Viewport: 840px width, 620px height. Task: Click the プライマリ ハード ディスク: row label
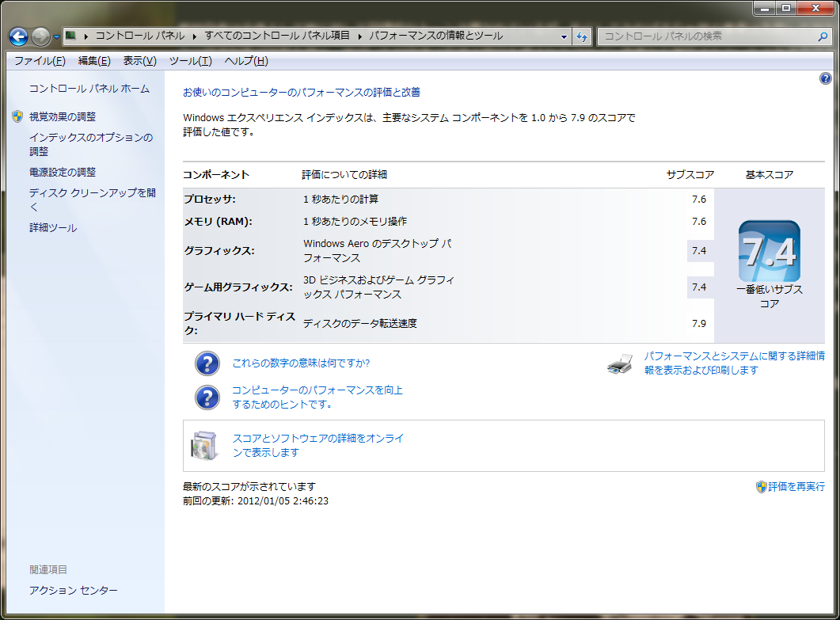click(239, 324)
